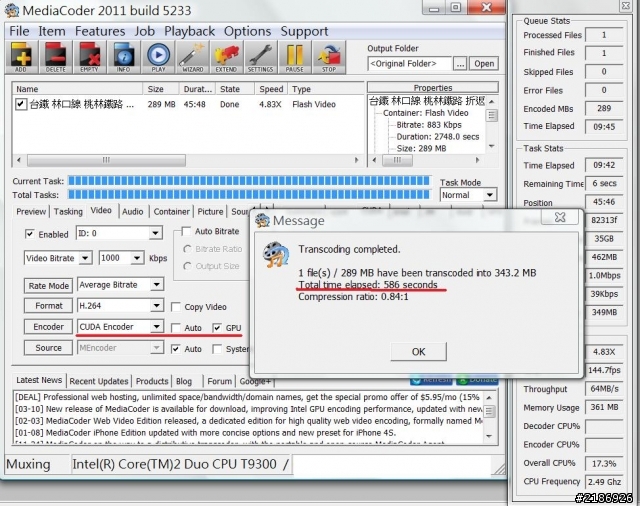Open the CUDA Encoder dropdown

[x=156, y=326]
